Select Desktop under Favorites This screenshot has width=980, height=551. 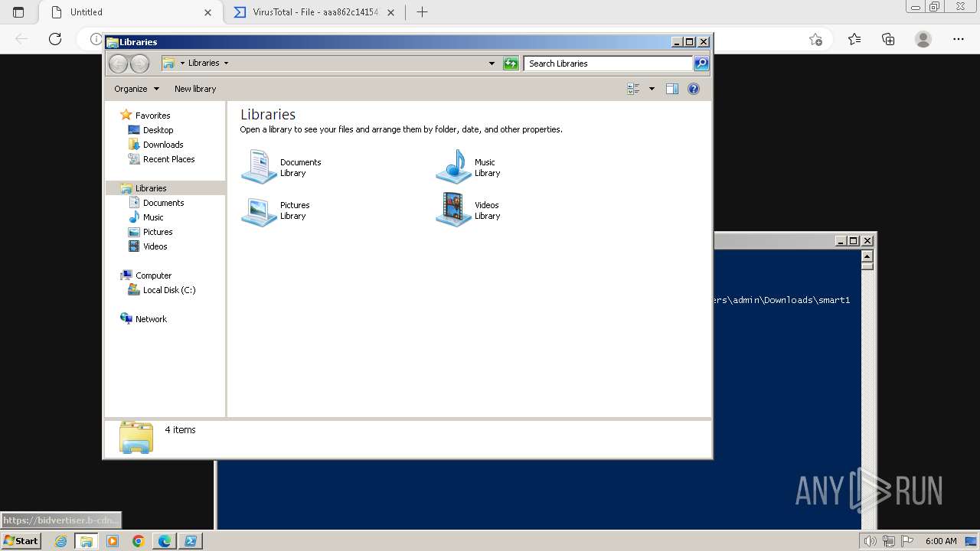(158, 130)
